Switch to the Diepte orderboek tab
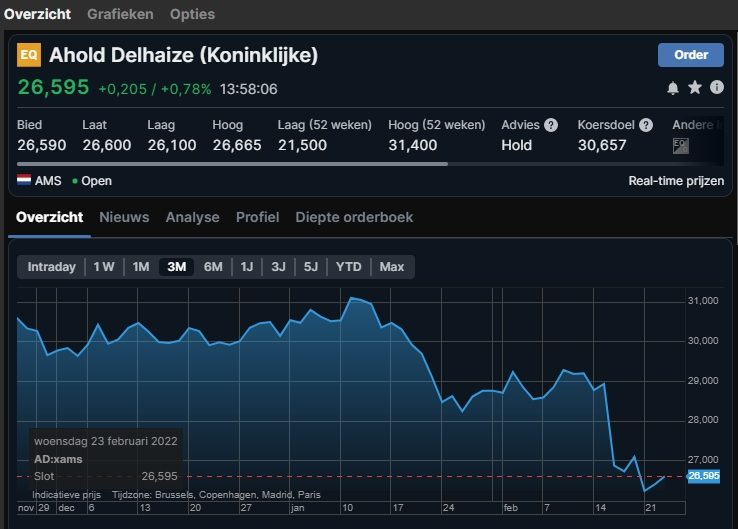The width and height of the screenshot is (738, 529). 353,217
